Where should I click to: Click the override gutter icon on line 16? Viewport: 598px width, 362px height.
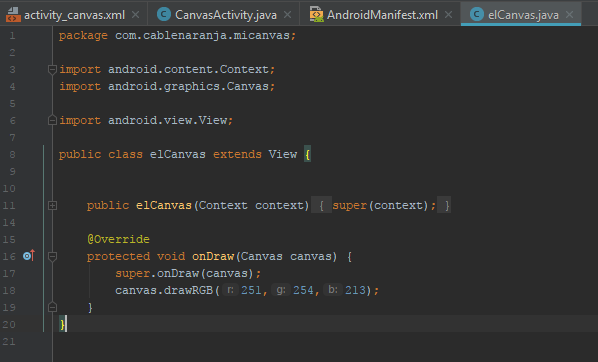29,256
